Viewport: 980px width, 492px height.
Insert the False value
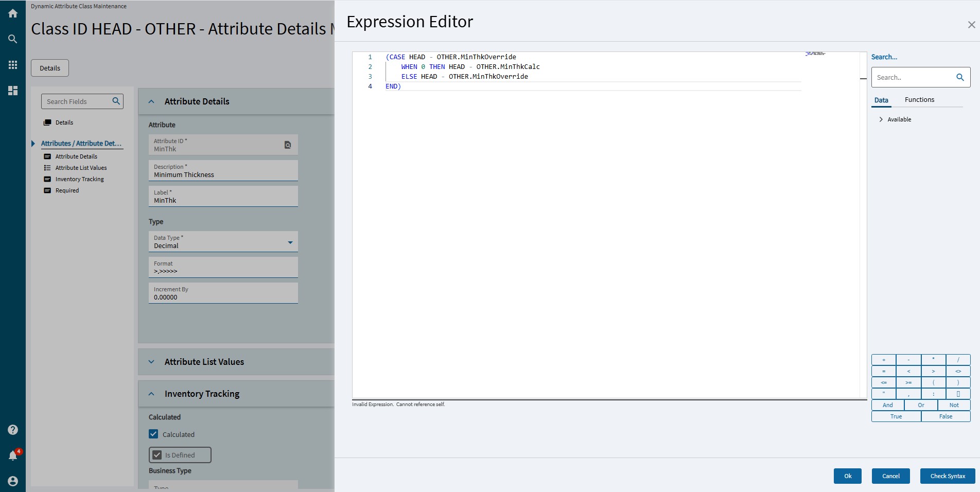[946, 416]
